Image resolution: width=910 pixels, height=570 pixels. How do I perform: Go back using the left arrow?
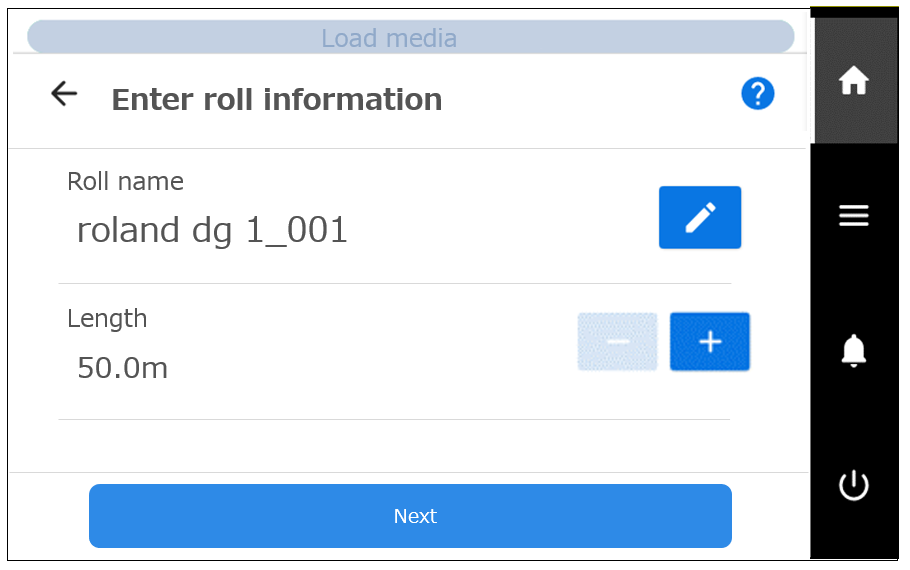pyautogui.click(x=64, y=94)
